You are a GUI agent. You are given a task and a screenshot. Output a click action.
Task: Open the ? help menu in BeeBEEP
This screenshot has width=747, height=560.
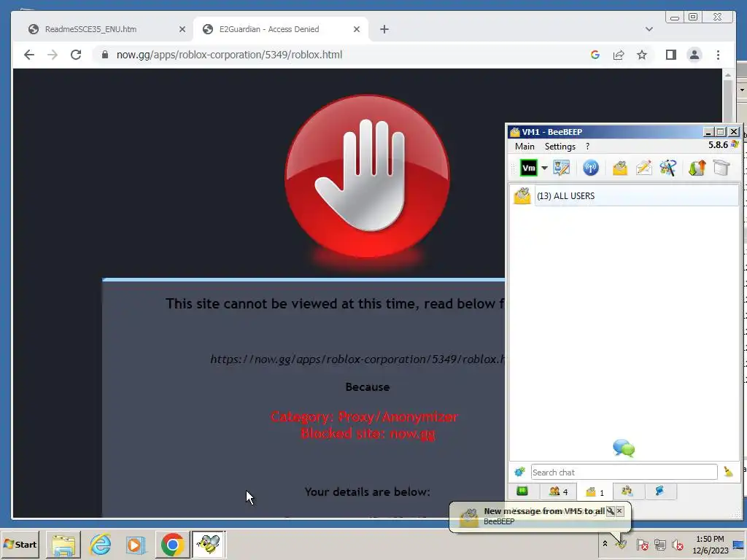[x=587, y=147]
